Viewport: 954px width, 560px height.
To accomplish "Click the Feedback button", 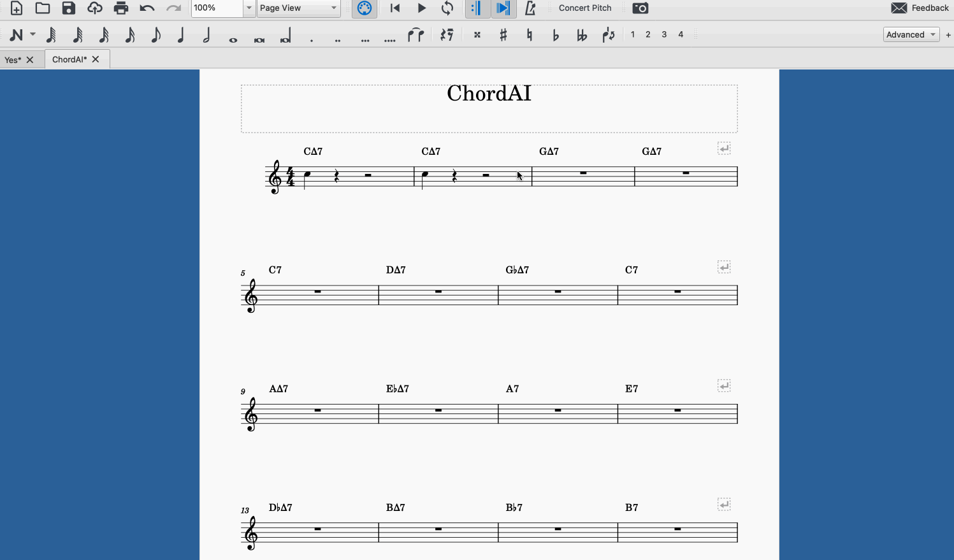I will pyautogui.click(x=920, y=8).
